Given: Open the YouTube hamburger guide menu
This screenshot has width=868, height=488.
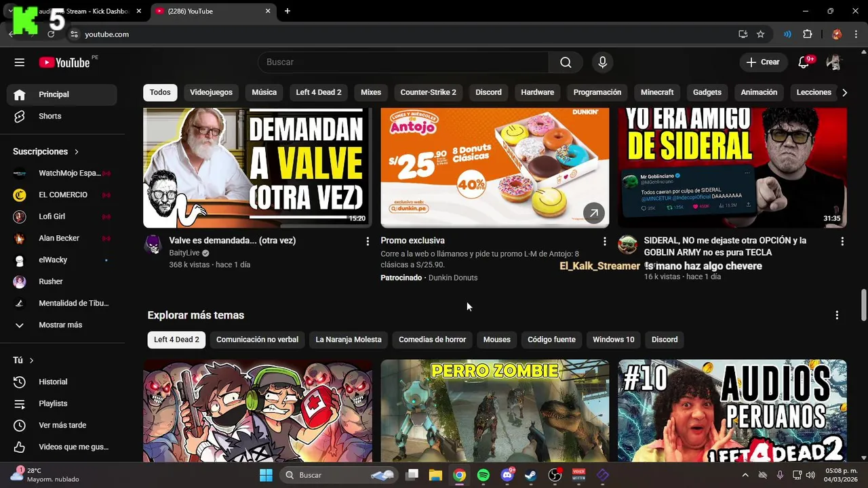Looking at the screenshot, I should (x=19, y=62).
